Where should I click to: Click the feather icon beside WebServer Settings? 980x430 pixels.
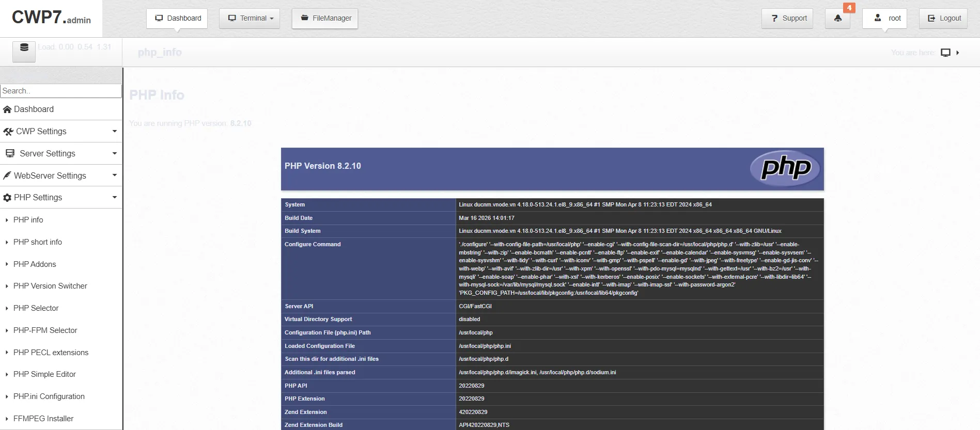tap(7, 176)
